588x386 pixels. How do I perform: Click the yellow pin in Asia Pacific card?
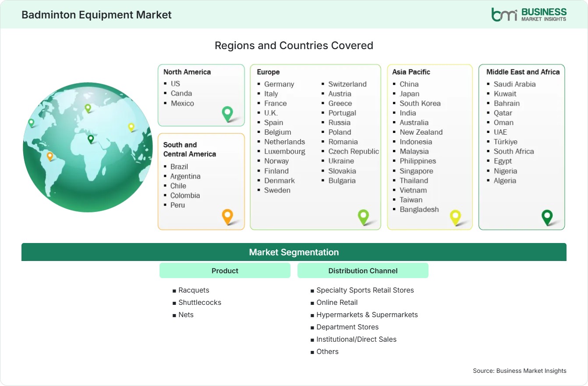click(x=456, y=218)
